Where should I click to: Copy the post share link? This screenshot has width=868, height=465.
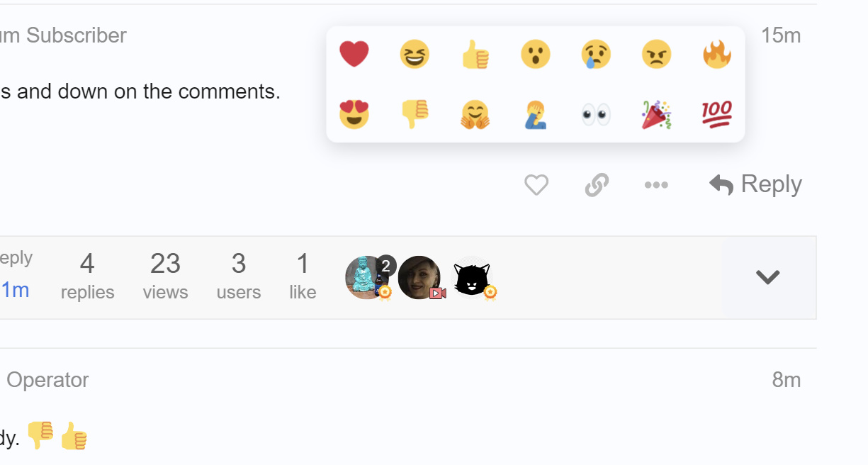pyautogui.click(x=597, y=185)
